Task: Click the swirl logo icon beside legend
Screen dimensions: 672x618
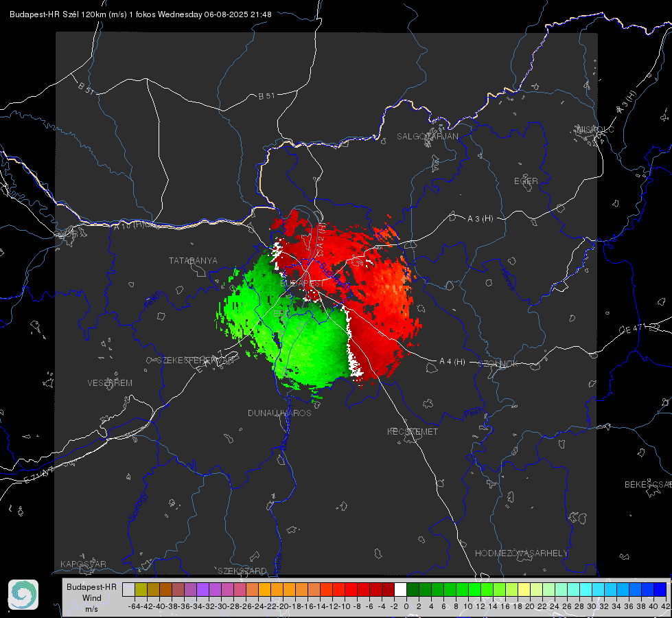Action: coord(23,595)
